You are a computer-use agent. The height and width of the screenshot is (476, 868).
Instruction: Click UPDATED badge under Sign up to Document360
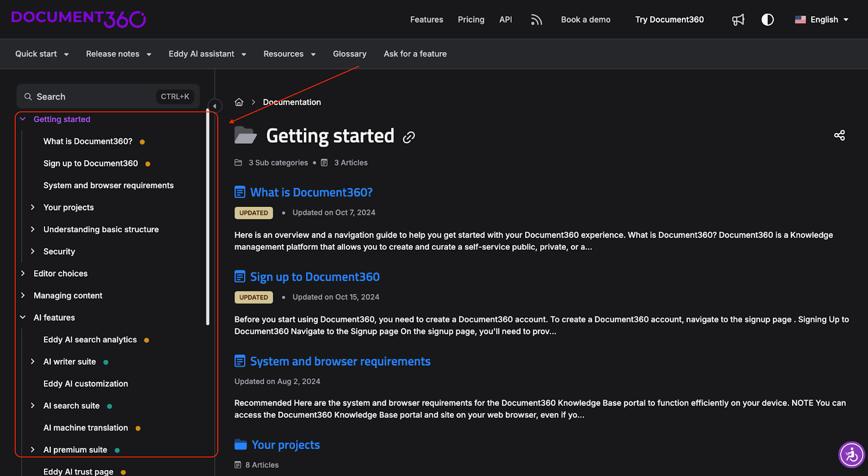point(253,297)
